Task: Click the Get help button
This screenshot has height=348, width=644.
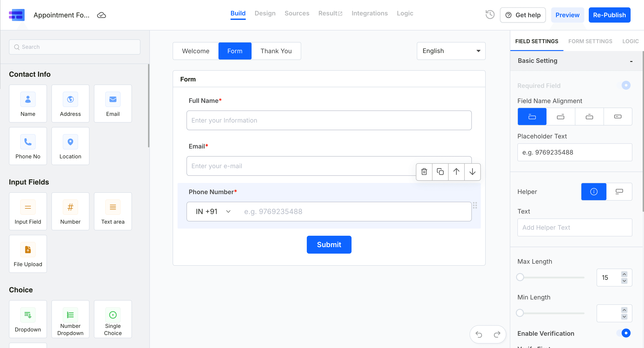Action: (x=523, y=15)
